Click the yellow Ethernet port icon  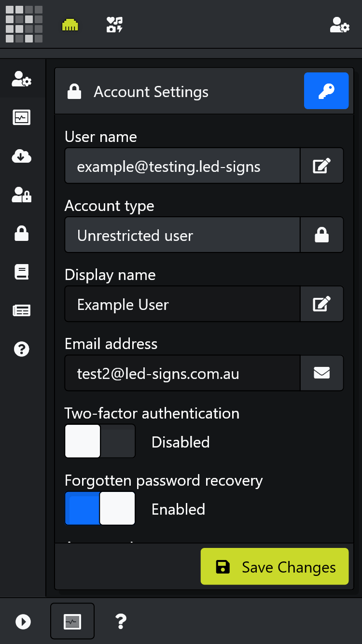70,25
